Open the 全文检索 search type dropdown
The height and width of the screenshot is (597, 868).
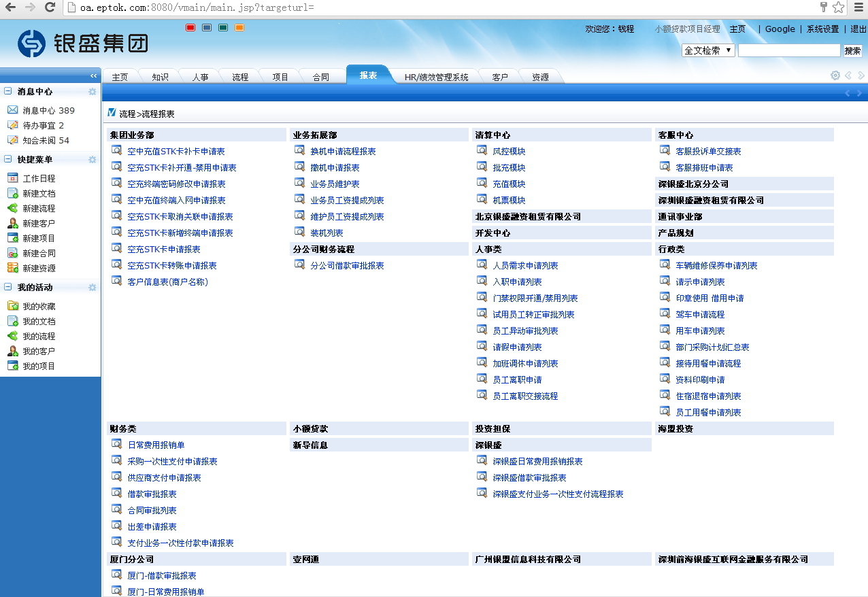click(x=708, y=50)
